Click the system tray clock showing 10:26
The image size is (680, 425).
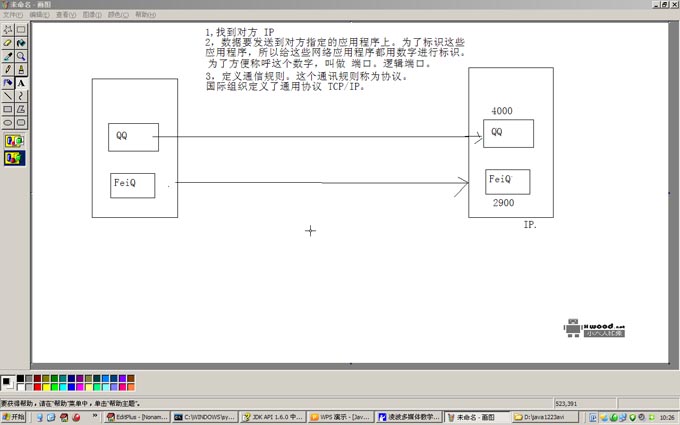[x=667, y=418]
